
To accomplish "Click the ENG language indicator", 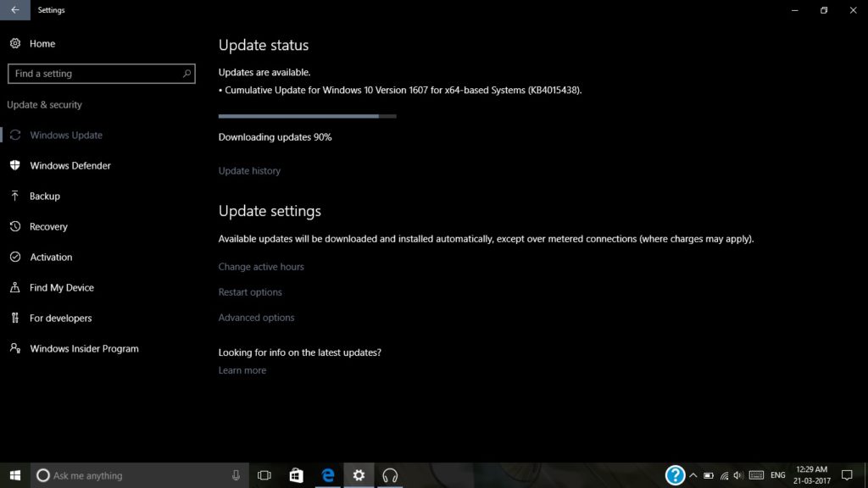I will coord(778,475).
